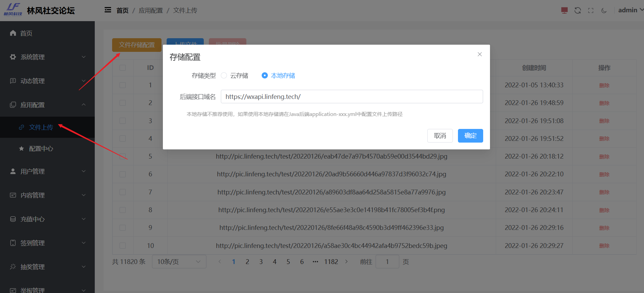Click the star icon for 配置中心
Image resolution: width=644 pixels, height=293 pixels.
[x=21, y=148]
